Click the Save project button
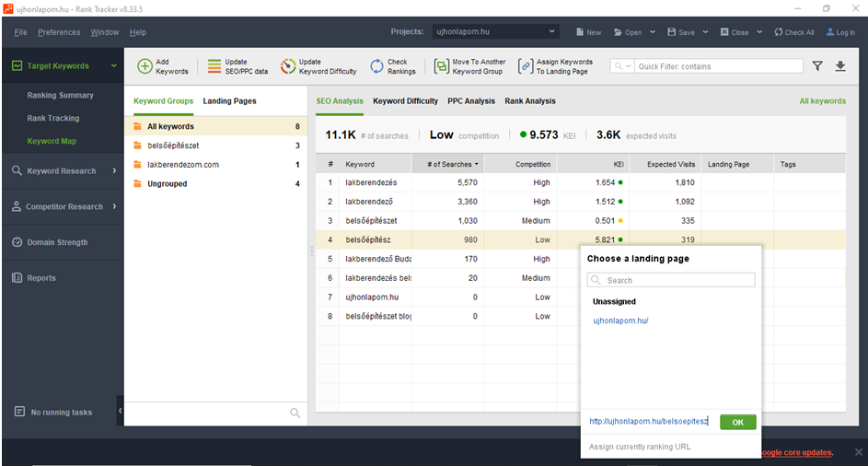Image resolution: width=868 pixels, height=466 pixels. (681, 32)
